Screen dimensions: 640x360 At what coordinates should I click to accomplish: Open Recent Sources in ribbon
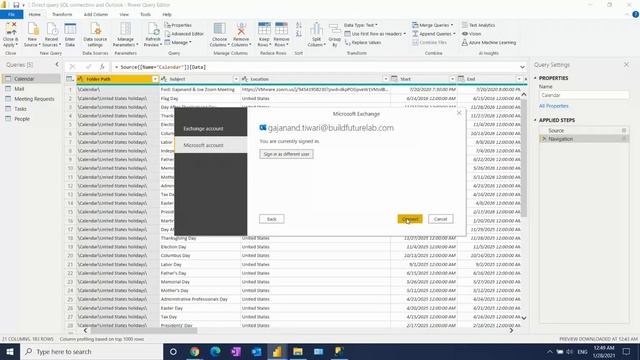tap(51, 35)
